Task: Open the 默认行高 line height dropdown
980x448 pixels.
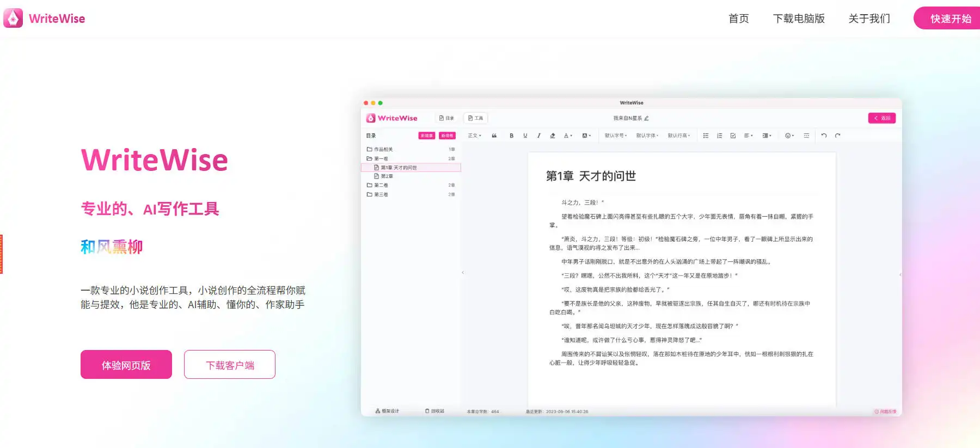Action: point(679,136)
